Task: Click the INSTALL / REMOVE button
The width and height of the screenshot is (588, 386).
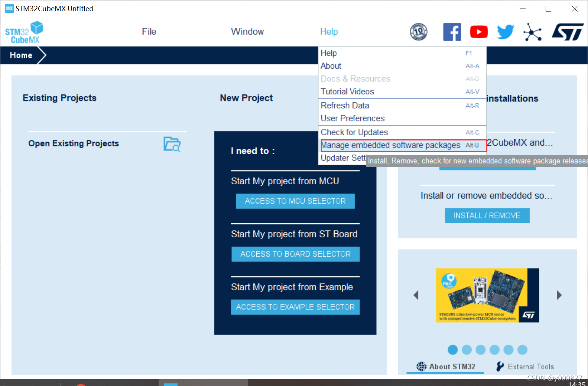Action: point(487,215)
